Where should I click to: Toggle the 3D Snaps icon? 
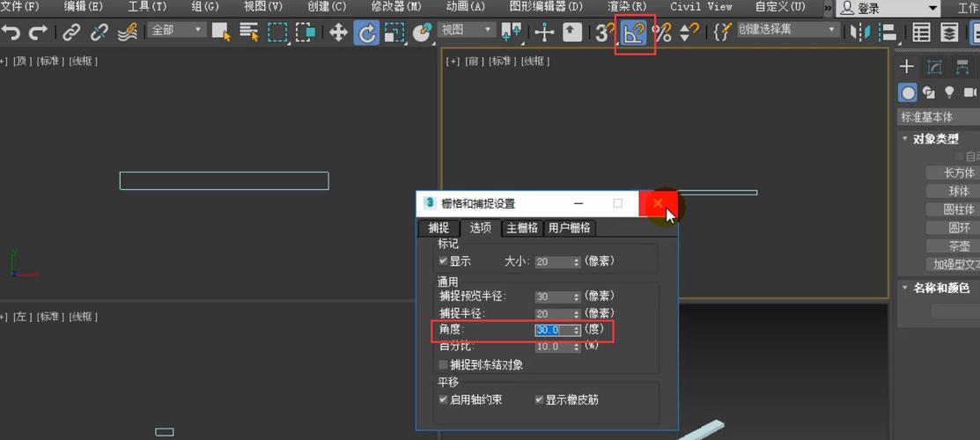(x=604, y=33)
